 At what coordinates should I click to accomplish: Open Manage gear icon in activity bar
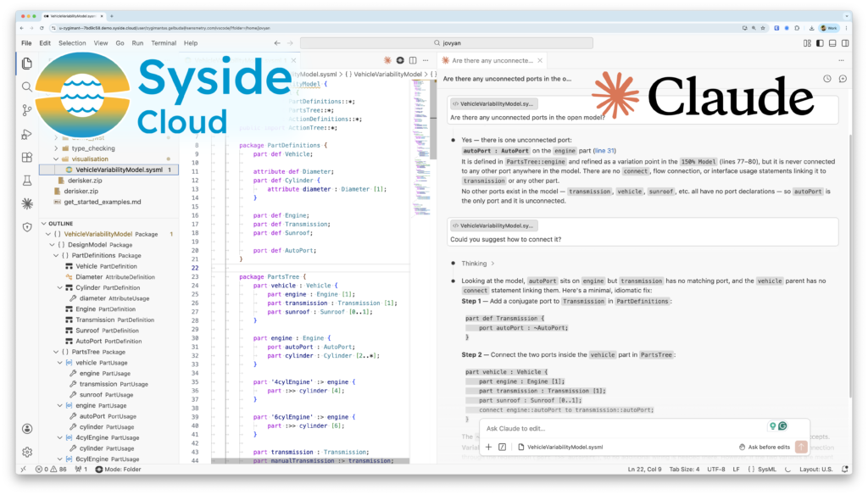click(27, 452)
